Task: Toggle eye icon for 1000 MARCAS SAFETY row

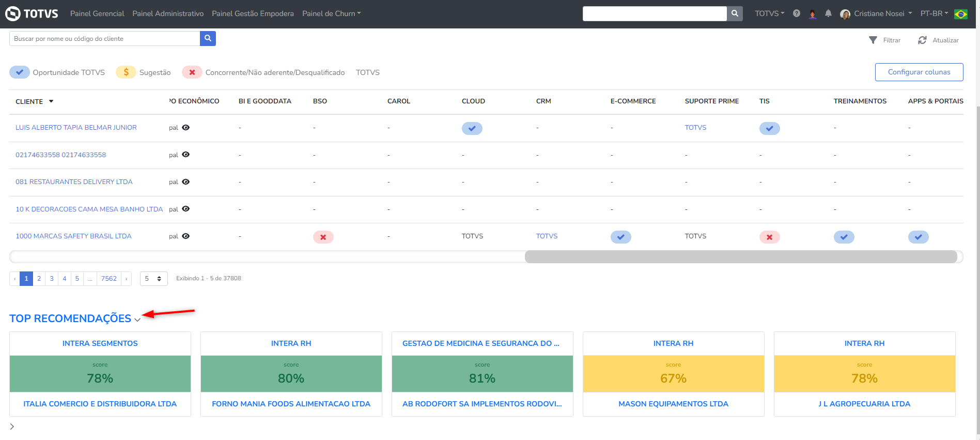Action: pyautogui.click(x=186, y=236)
